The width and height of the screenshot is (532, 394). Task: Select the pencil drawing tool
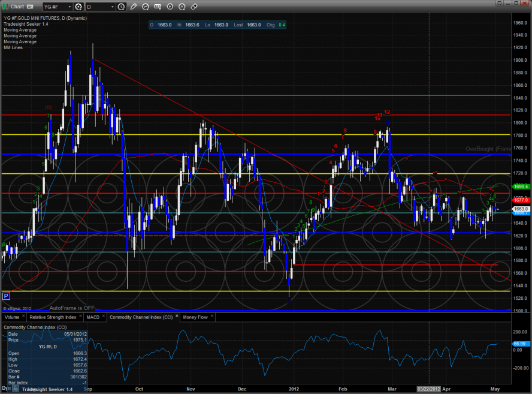coord(134,7)
